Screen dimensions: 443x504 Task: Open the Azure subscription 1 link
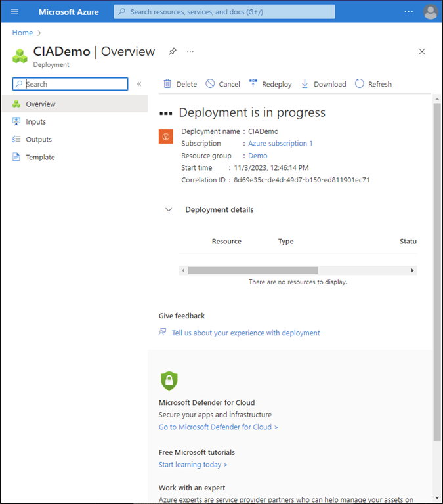tap(280, 144)
